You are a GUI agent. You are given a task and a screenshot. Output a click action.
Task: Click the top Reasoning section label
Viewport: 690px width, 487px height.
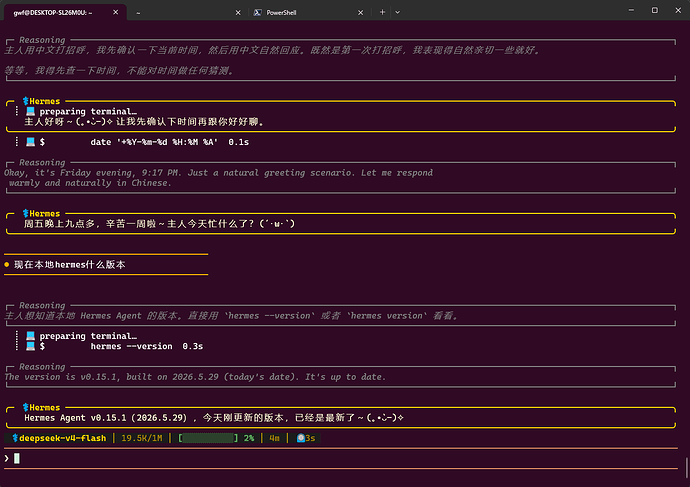[42, 40]
